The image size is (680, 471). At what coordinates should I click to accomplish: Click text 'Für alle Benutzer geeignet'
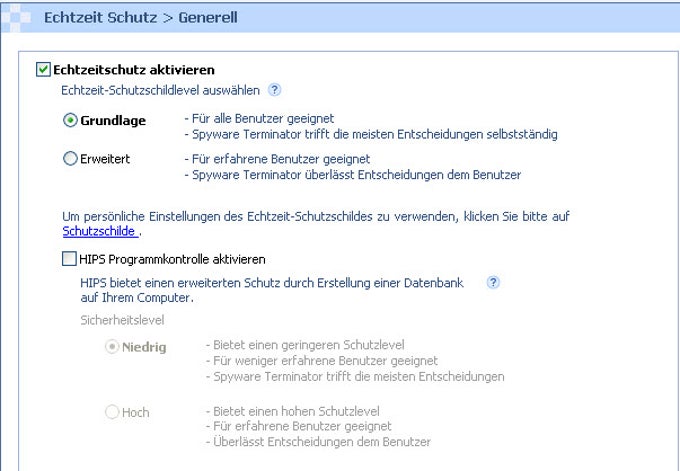point(263,118)
